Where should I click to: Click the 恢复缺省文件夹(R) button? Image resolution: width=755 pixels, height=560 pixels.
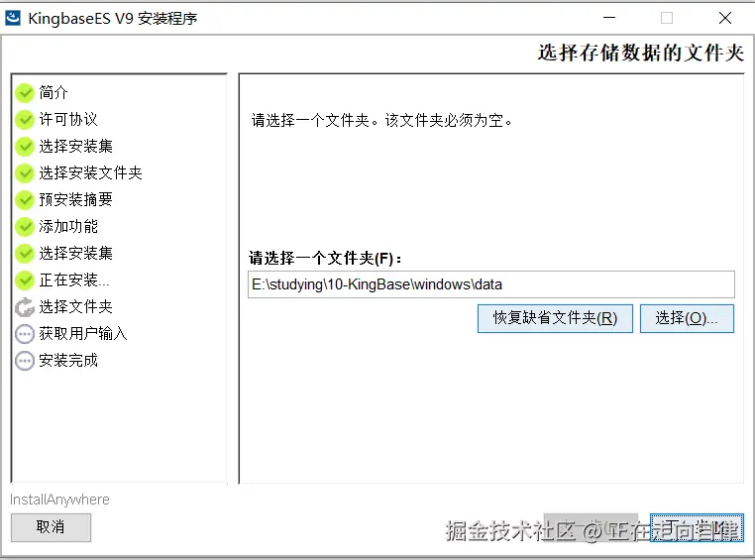(x=555, y=318)
